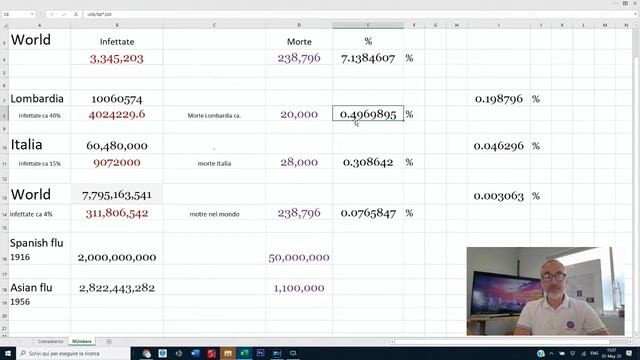Select the 'Morte Lombardia ca.' cell
Screen dimensions: 640x360
(x=214, y=114)
